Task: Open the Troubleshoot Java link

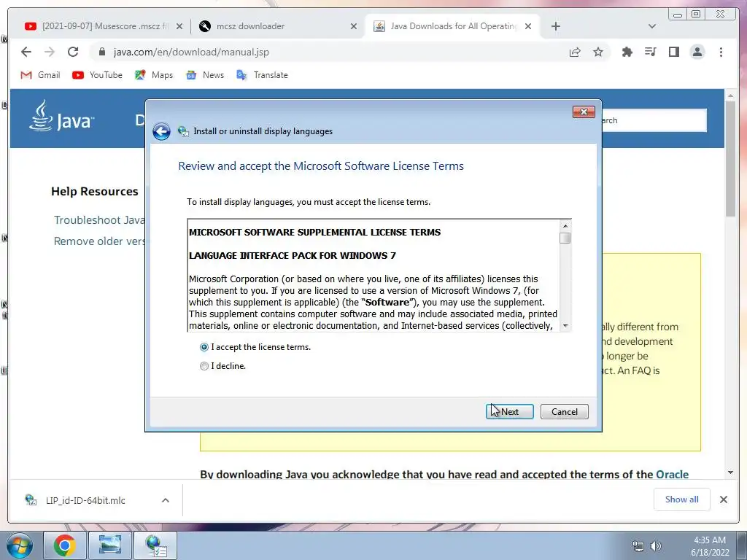Action: point(98,220)
